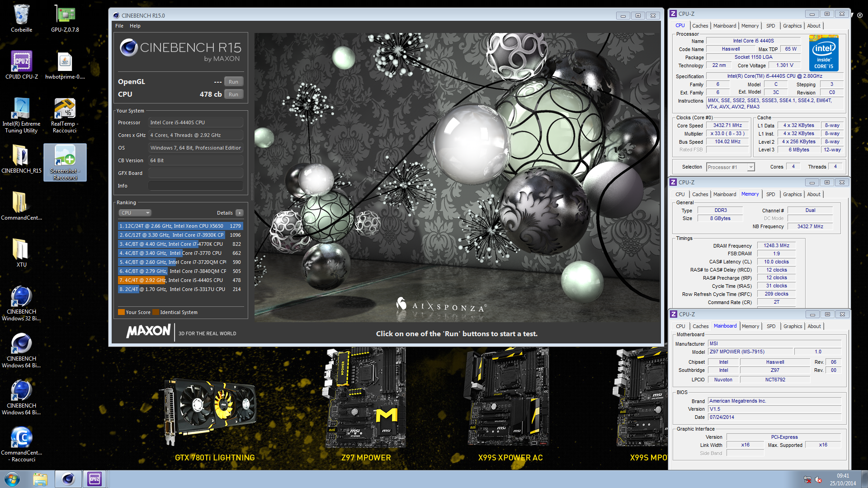Viewport: 868px width, 488px height.
Task: Select the i7-3930K ranking row
Action: 180,235
